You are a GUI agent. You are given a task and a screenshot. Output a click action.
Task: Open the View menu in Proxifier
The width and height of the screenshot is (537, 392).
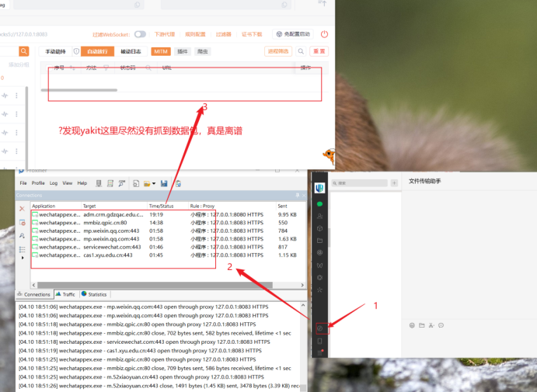click(x=68, y=183)
